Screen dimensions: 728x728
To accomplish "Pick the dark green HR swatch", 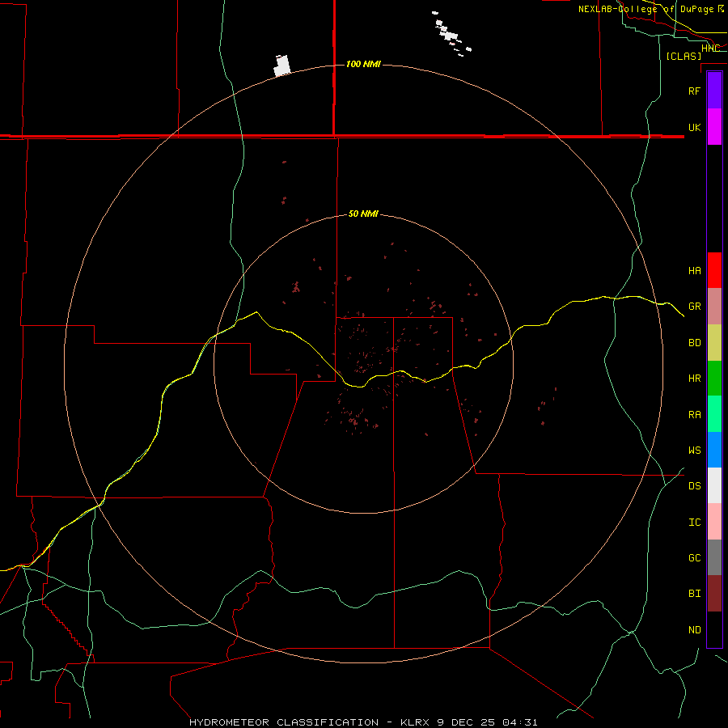I will 714,379.
